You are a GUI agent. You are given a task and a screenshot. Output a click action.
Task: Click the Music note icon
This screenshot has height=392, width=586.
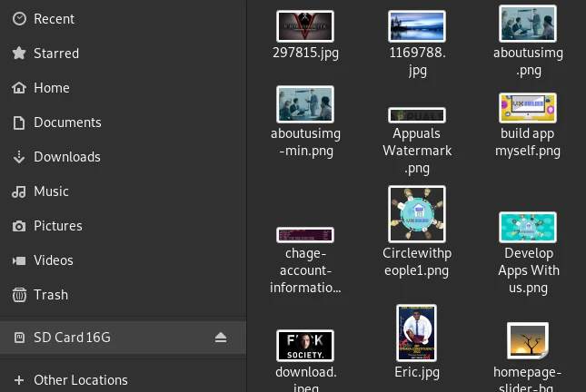(19, 191)
